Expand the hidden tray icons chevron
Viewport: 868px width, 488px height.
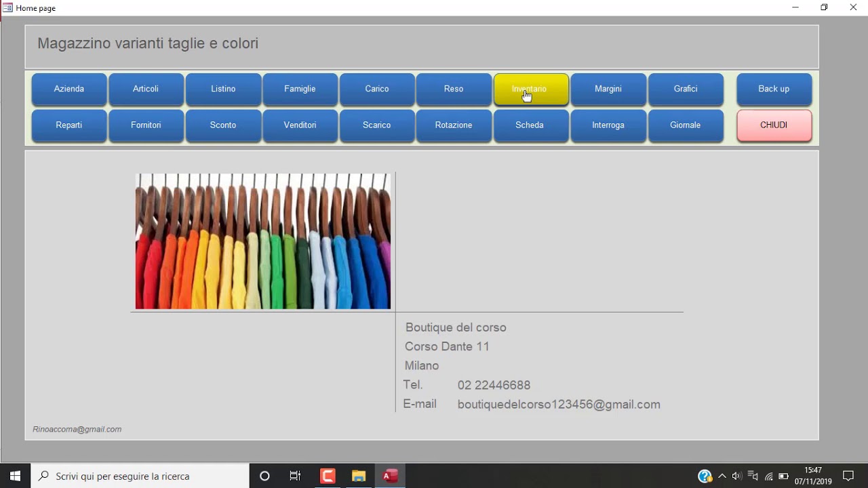pyautogui.click(x=722, y=476)
